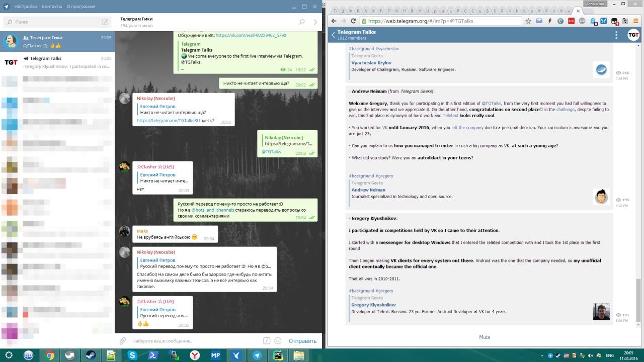This screenshot has width=644, height=362.
Task: Open Gregory Klyushnikov contact card name
Action: coord(373,305)
